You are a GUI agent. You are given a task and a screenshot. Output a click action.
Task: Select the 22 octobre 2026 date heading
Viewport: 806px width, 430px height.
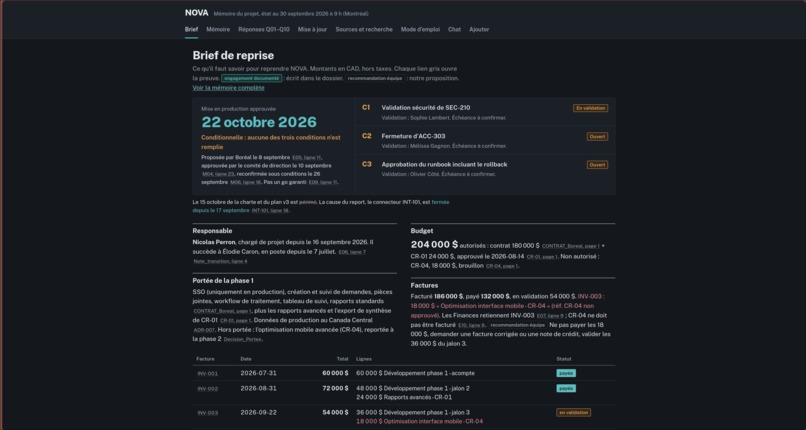(x=259, y=122)
